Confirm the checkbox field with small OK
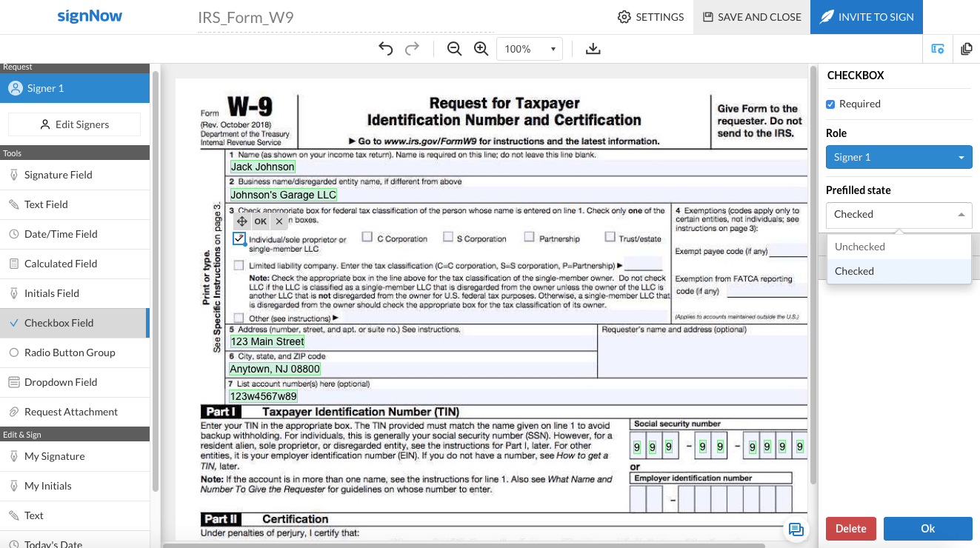980x548 pixels. click(260, 221)
